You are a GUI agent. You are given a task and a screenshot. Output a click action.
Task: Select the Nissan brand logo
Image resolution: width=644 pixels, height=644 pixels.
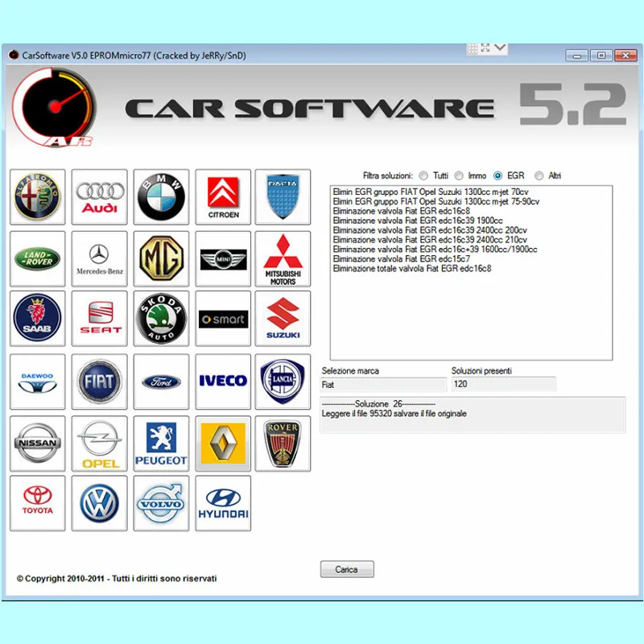pyautogui.click(x=37, y=444)
